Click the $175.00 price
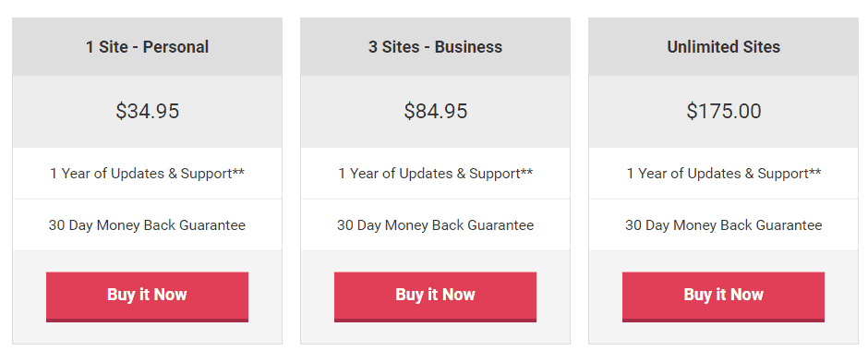Image resolution: width=868 pixels, height=351 pixels. pos(724,111)
